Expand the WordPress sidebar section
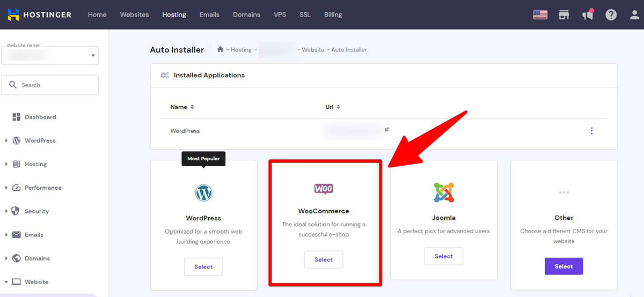 (6, 140)
